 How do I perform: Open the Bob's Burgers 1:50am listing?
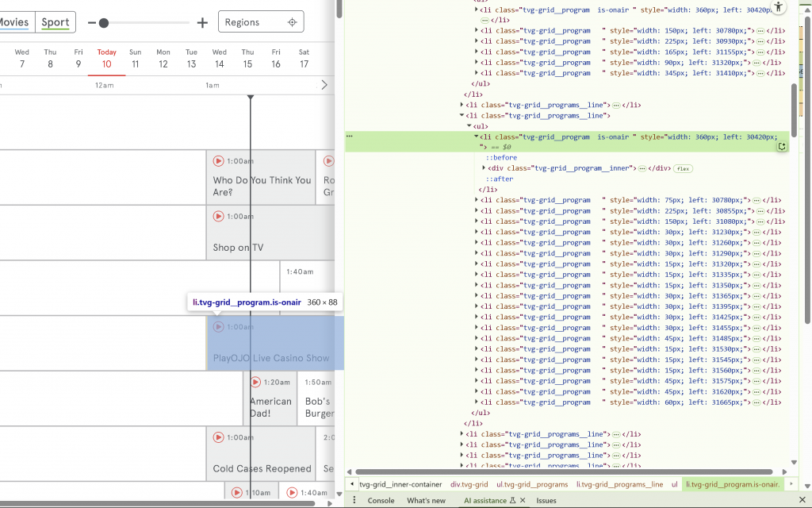(316, 398)
